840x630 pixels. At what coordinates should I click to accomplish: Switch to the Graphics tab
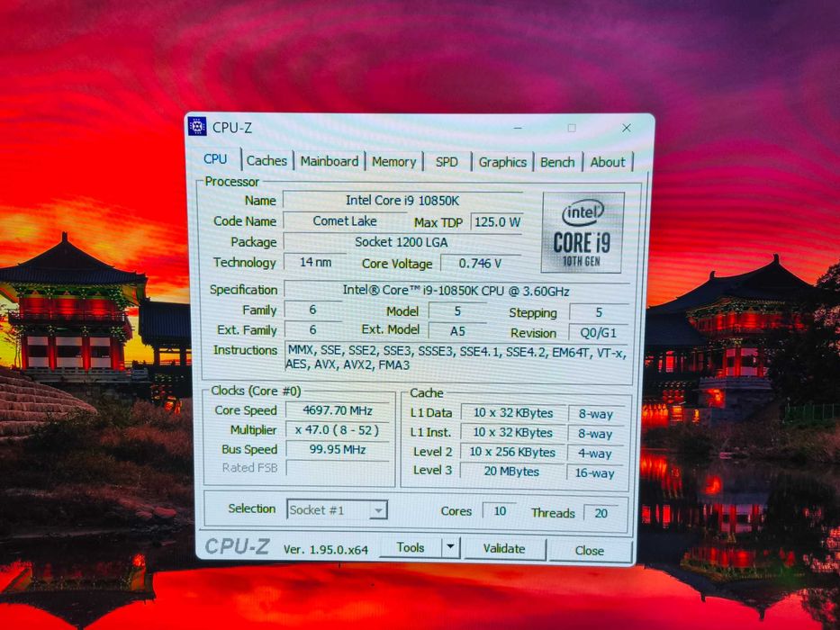click(502, 162)
